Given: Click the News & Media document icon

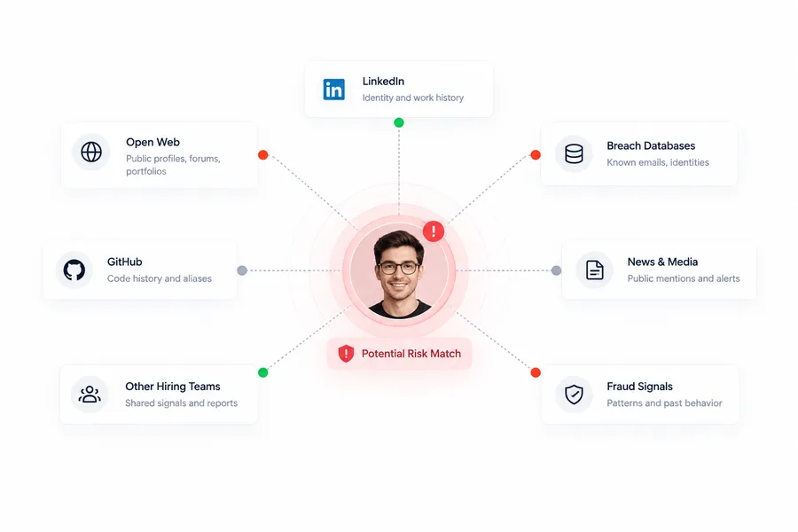Looking at the screenshot, I should click(594, 270).
